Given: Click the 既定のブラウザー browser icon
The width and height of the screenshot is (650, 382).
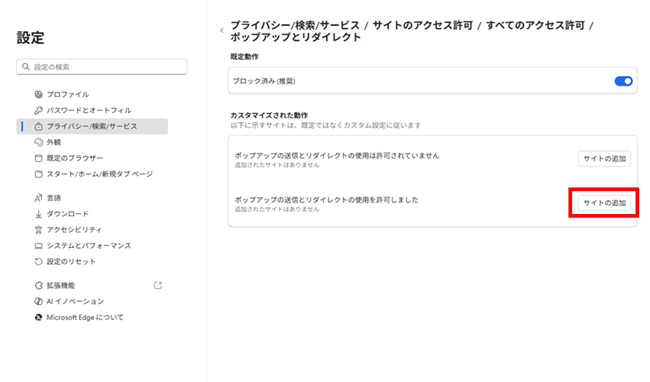Looking at the screenshot, I should 39,158.
